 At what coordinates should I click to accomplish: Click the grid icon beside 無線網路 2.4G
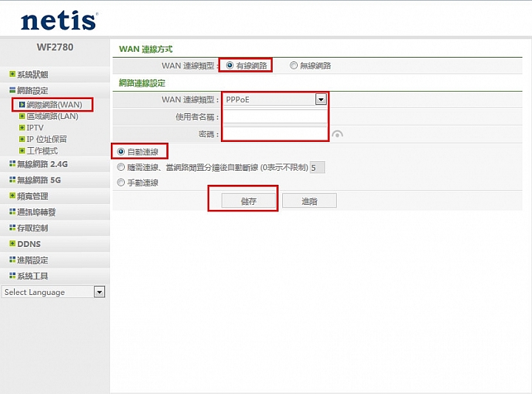tap(13, 163)
